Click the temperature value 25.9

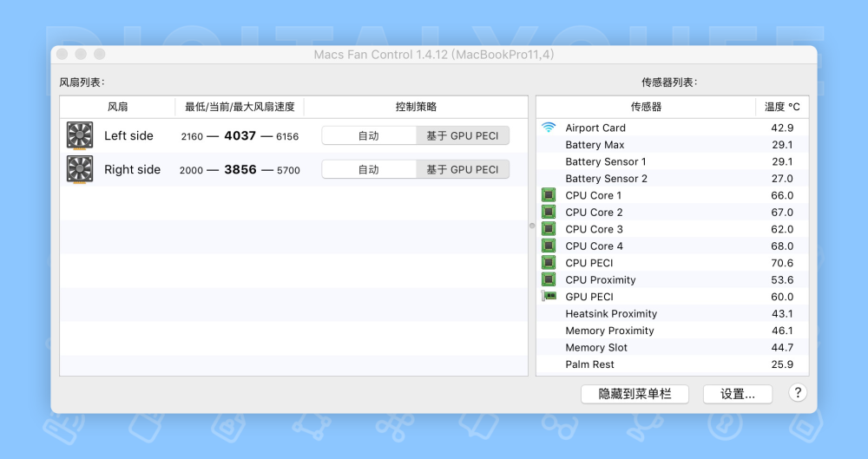point(782,364)
